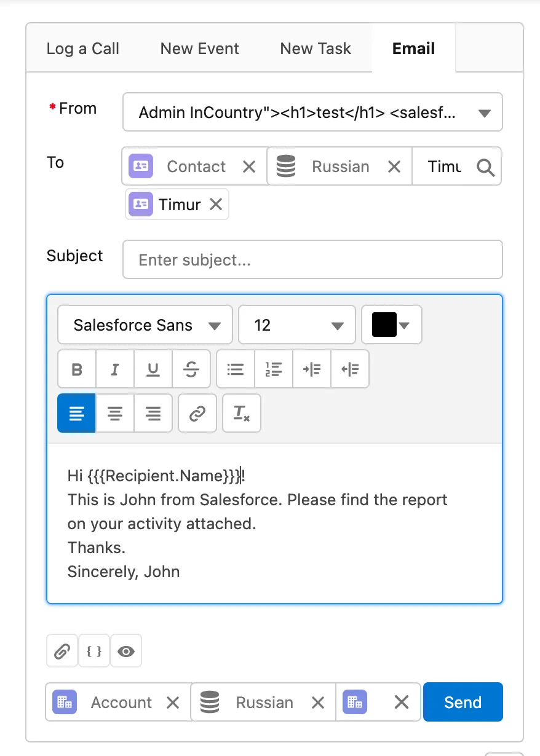Viewport: 540px width, 756px height.
Task: Click the insert merge field braces icon
Action: tap(94, 652)
